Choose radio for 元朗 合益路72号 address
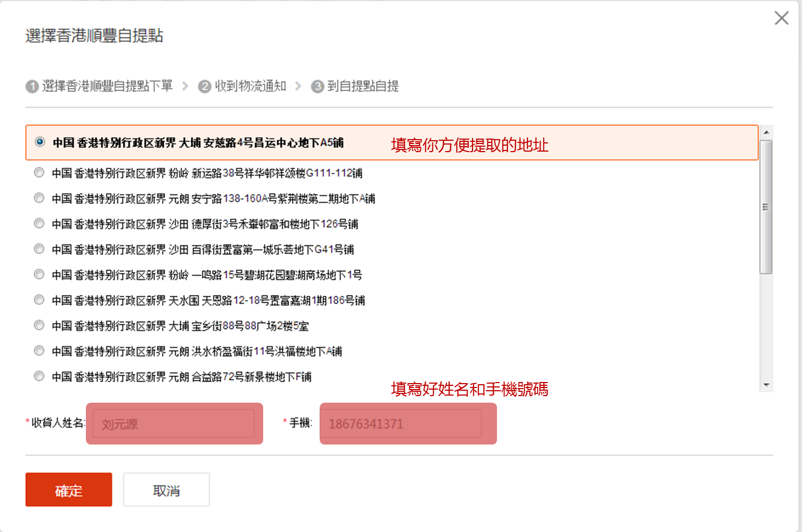 point(39,375)
